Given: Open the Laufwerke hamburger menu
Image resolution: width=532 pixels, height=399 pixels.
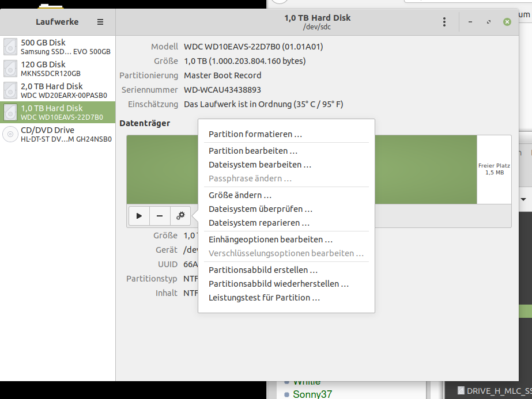Looking at the screenshot, I should [x=100, y=22].
